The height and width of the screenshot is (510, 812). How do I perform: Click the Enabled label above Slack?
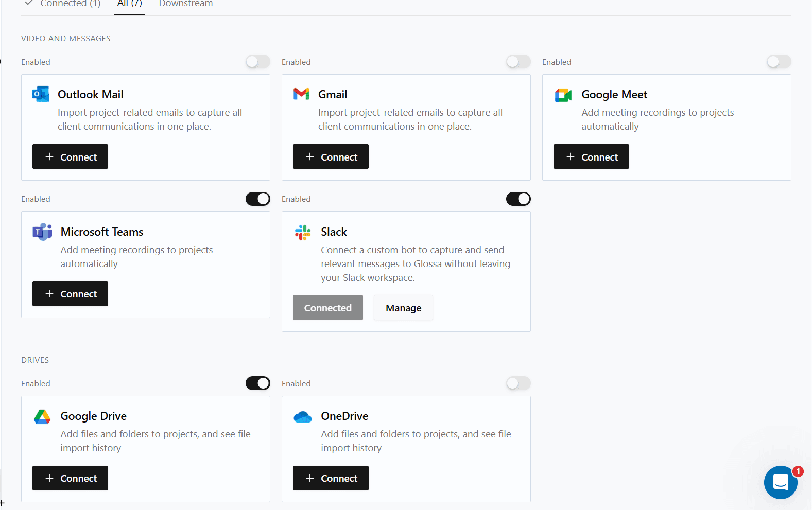(x=296, y=199)
